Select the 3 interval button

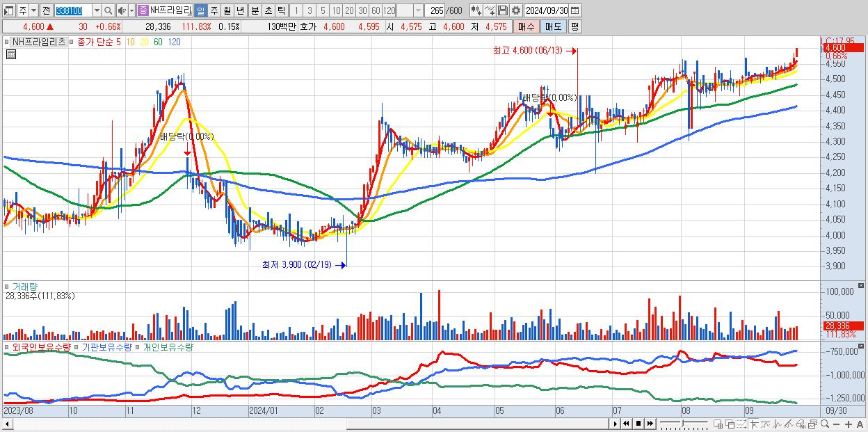click(310, 10)
